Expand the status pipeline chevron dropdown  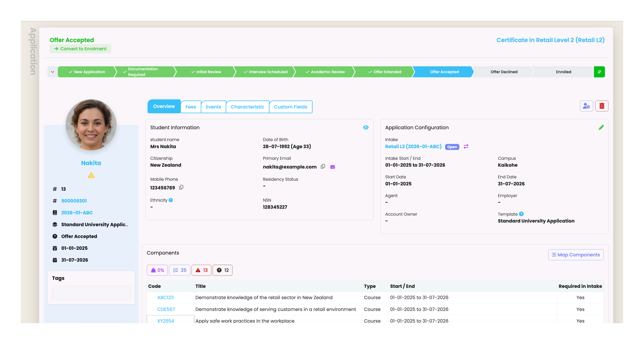53,72
